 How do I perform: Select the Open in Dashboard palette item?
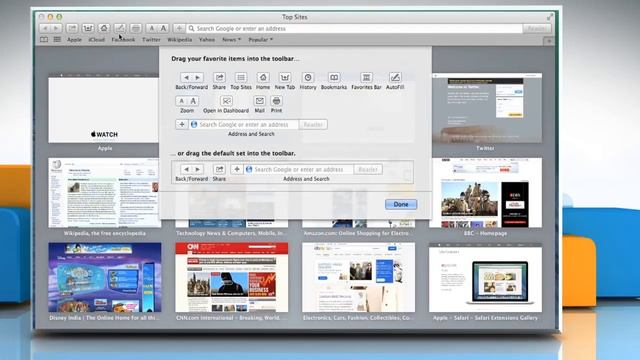[226, 104]
